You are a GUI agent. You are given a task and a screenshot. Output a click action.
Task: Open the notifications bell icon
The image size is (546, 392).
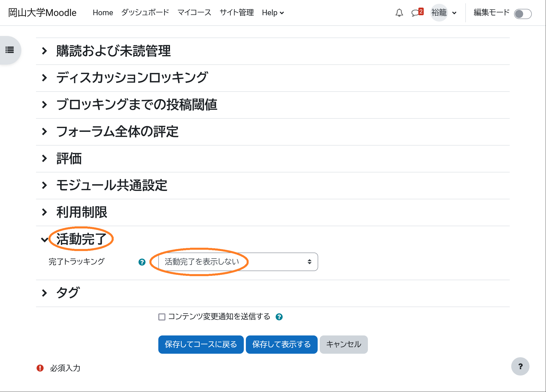pyautogui.click(x=399, y=13)
